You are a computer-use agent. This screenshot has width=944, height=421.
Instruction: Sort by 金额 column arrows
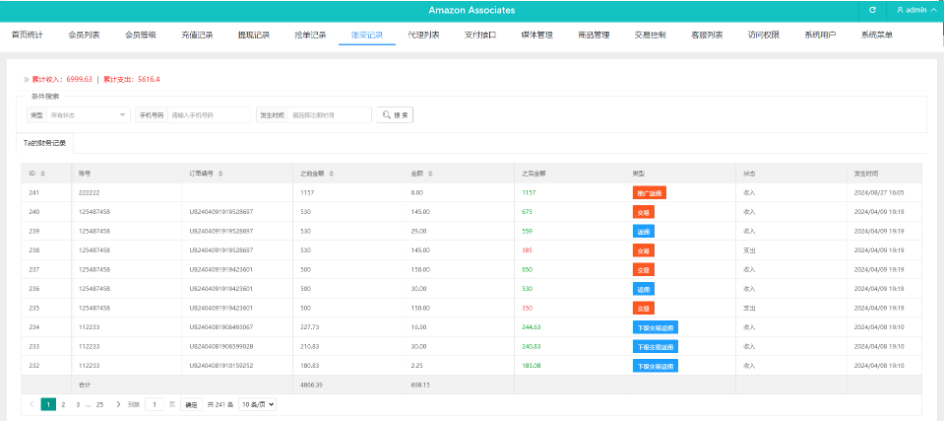tap(430, 173)
